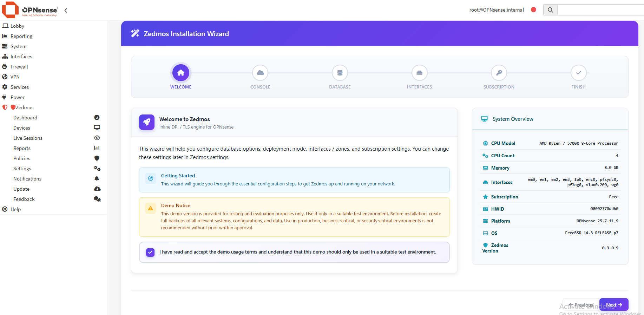Click the Notifications bell icon
644x315 pixels.
[x=97, y=178]
